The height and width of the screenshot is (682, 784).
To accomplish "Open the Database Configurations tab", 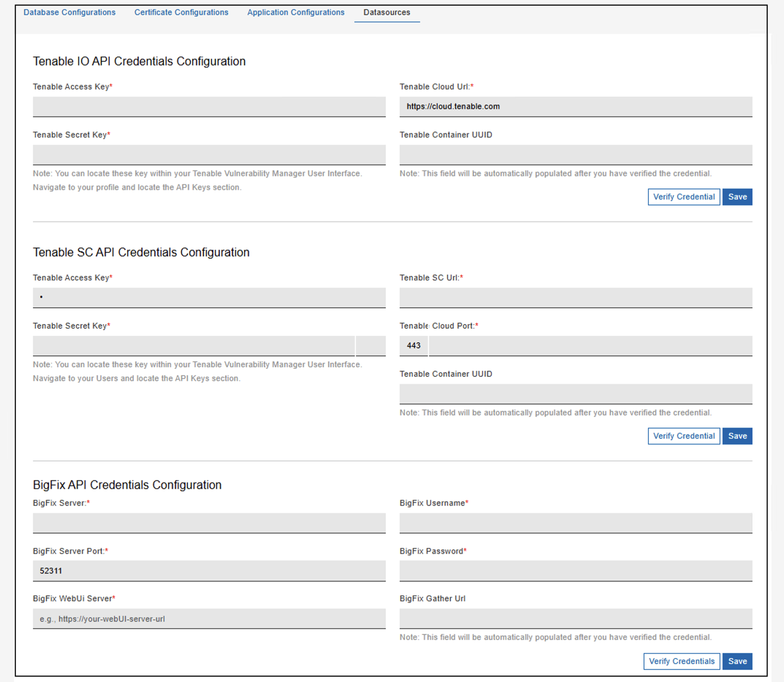I will pos(69,12).
